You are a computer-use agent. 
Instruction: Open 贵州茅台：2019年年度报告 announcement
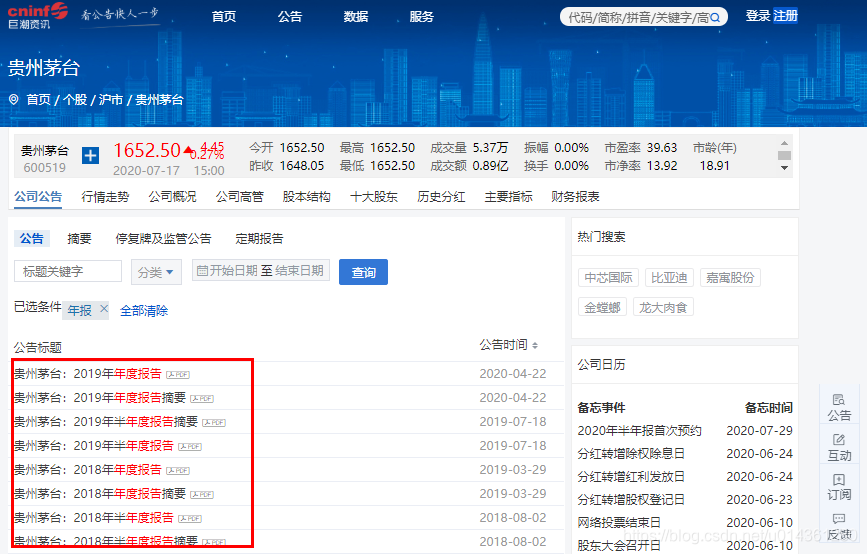pyautogui.click(x=88, y=374)
